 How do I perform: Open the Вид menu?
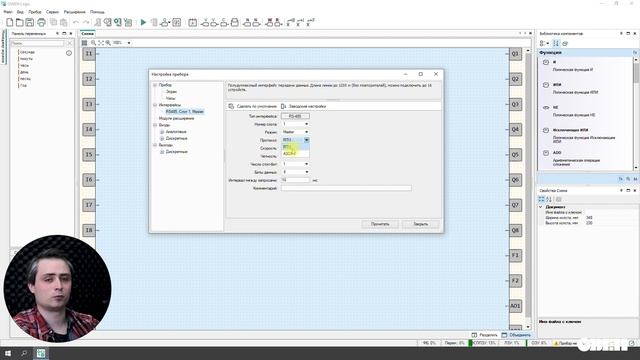(20, 12)
